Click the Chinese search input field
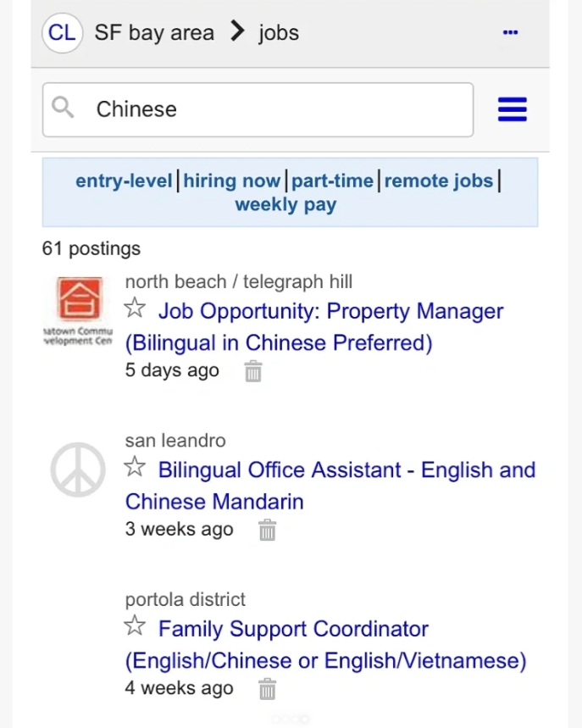This screenshot has width=582, height=728. [258, 109]
